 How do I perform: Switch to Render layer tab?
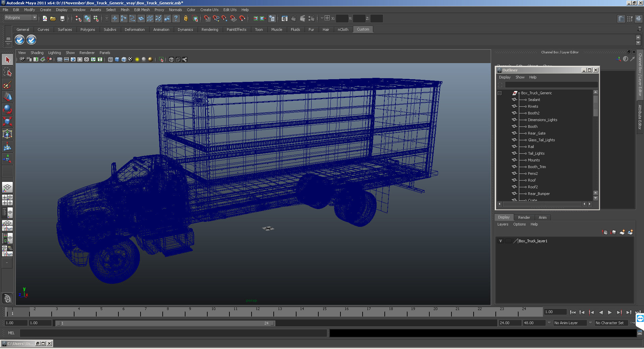tap(524, 217)
